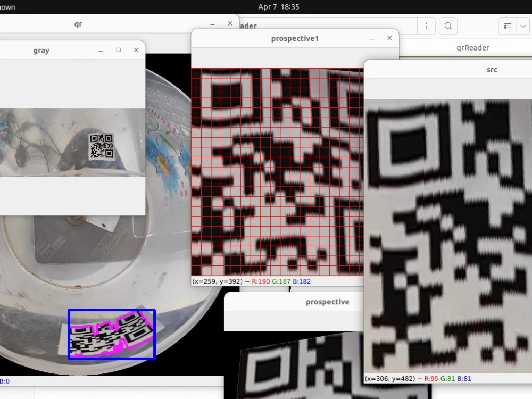Click the qr window title text
The image size is (532, 399).
pyautogui.click(x=78, y=24)
